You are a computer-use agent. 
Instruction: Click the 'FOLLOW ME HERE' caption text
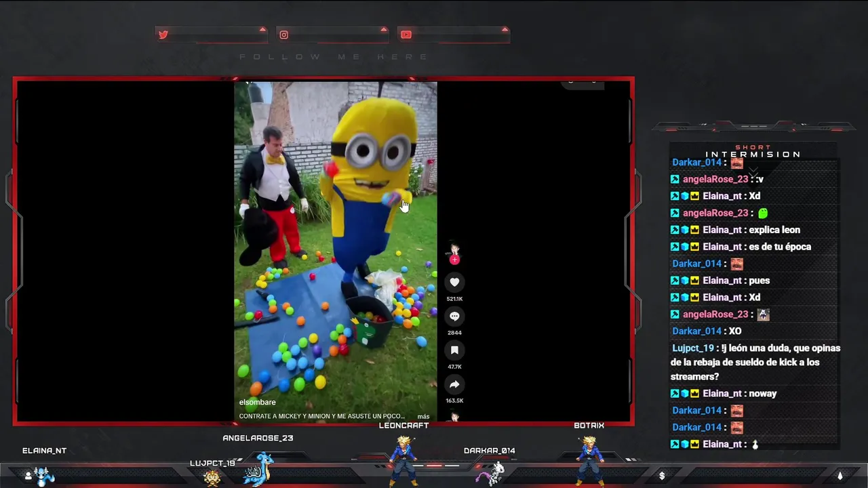[334, 57]
